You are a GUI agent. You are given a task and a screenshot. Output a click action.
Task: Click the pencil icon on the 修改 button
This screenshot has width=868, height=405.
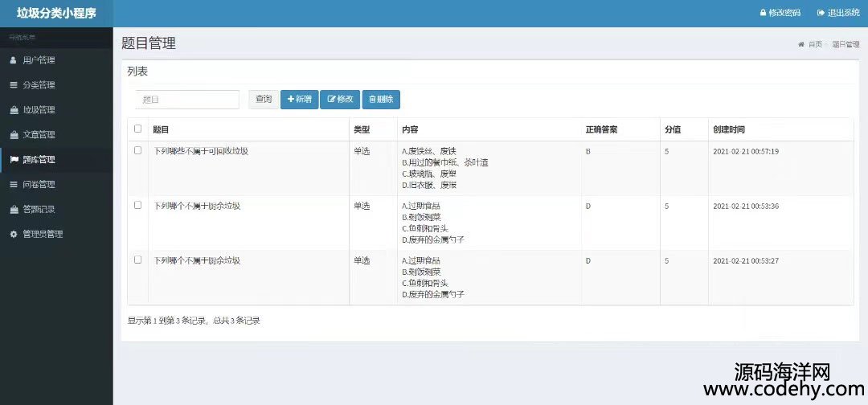(332, 99)
